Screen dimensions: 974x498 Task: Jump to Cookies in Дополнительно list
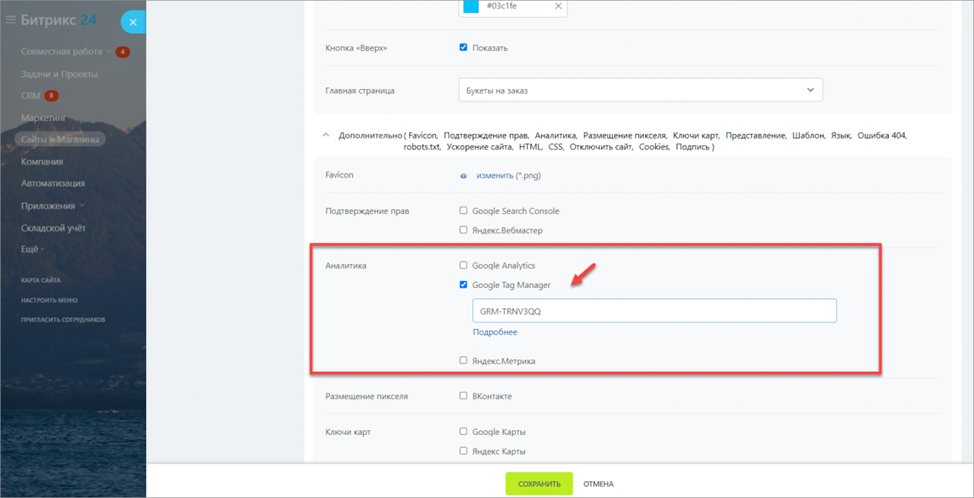click(x=654, y=147)
